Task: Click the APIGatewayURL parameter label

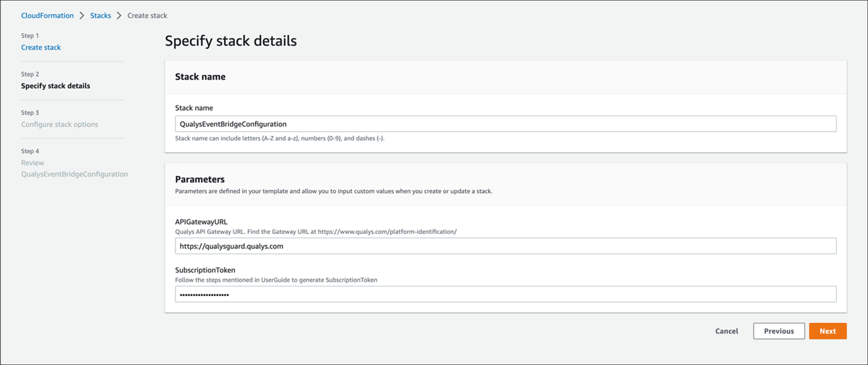Action: click(201, 222)
